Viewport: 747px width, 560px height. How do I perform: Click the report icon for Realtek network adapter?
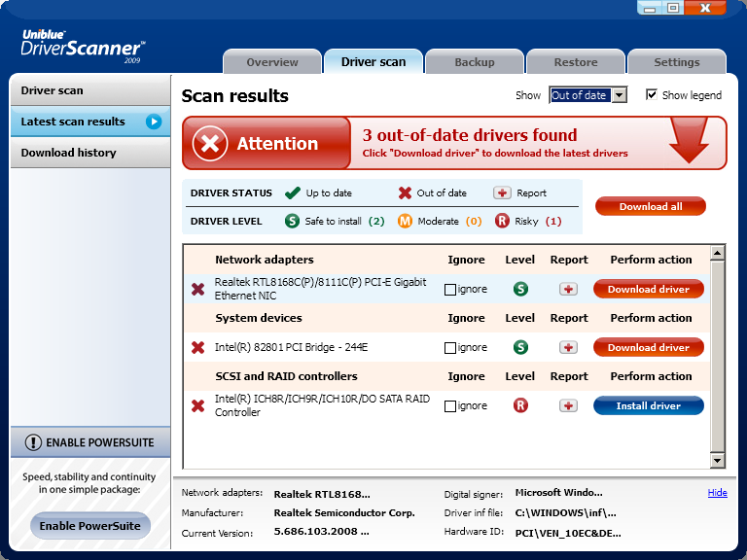coord(569,289)
